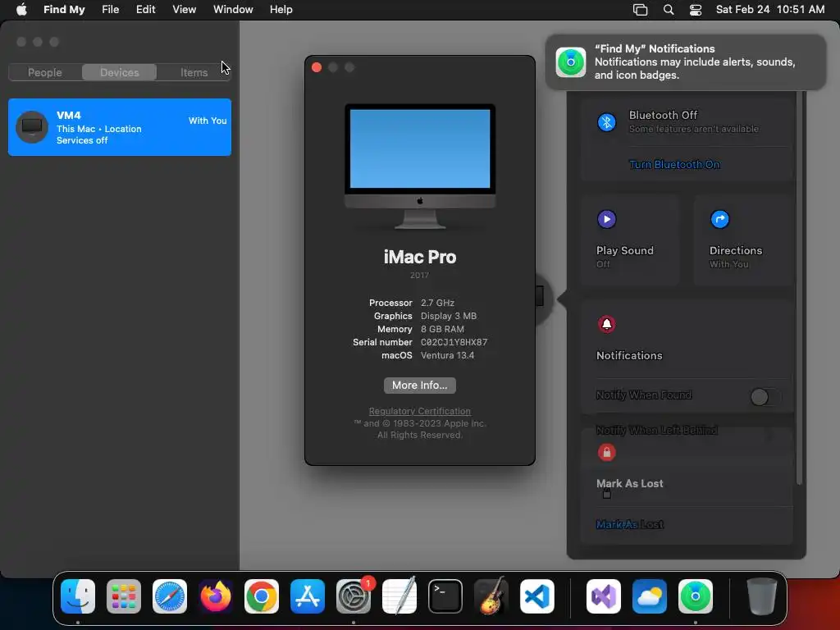Click the More Info... button
The image size is (840, 630).
(x=419, y=386)
